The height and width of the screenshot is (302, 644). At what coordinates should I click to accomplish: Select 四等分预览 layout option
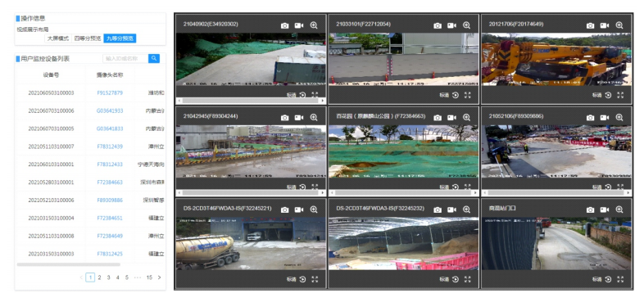pos(88,38)
